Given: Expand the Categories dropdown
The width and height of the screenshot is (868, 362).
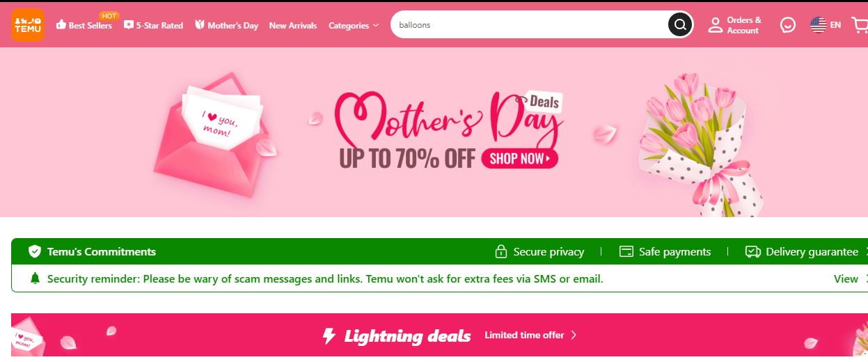Looking at the screenshot, I should pos(354,26).
